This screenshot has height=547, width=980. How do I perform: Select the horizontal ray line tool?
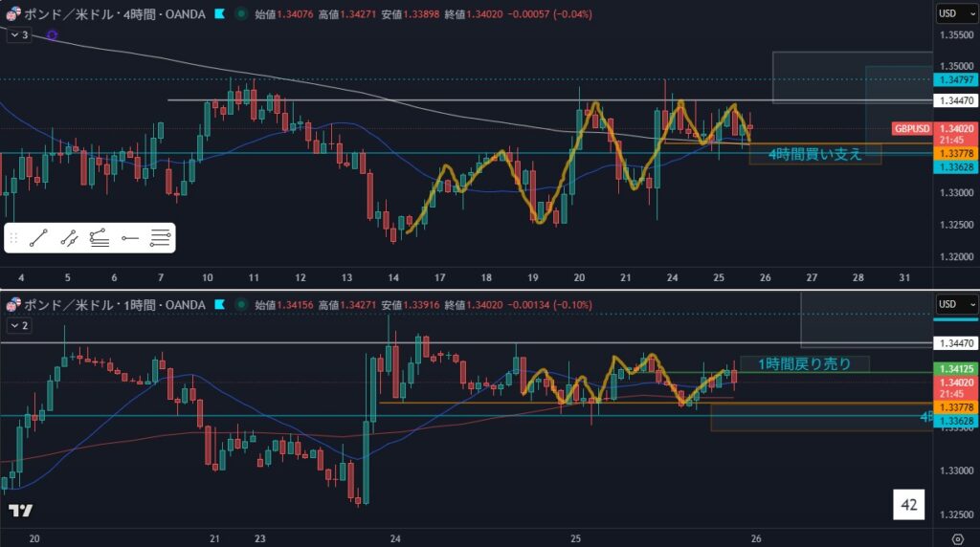[130, 238]
